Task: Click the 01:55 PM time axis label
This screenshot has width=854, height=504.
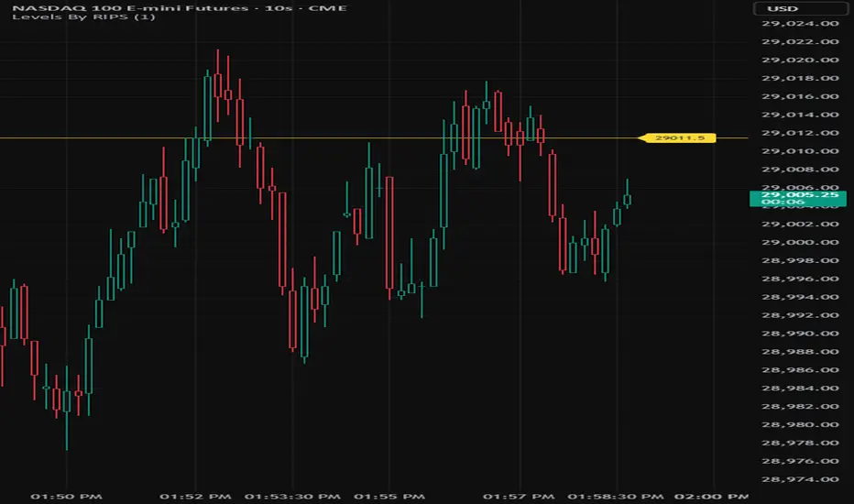Action: click(389, 497)
